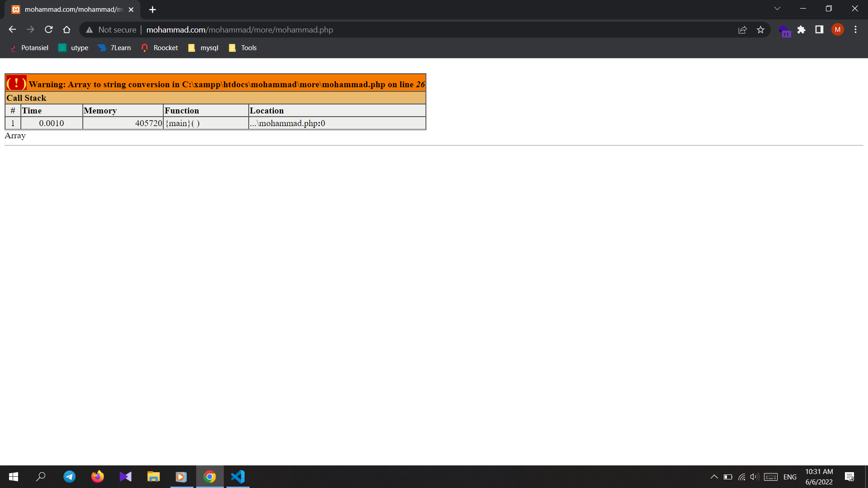The image size is (868, 488).
Task: Reload the current page
Action: tap(49, 29)
